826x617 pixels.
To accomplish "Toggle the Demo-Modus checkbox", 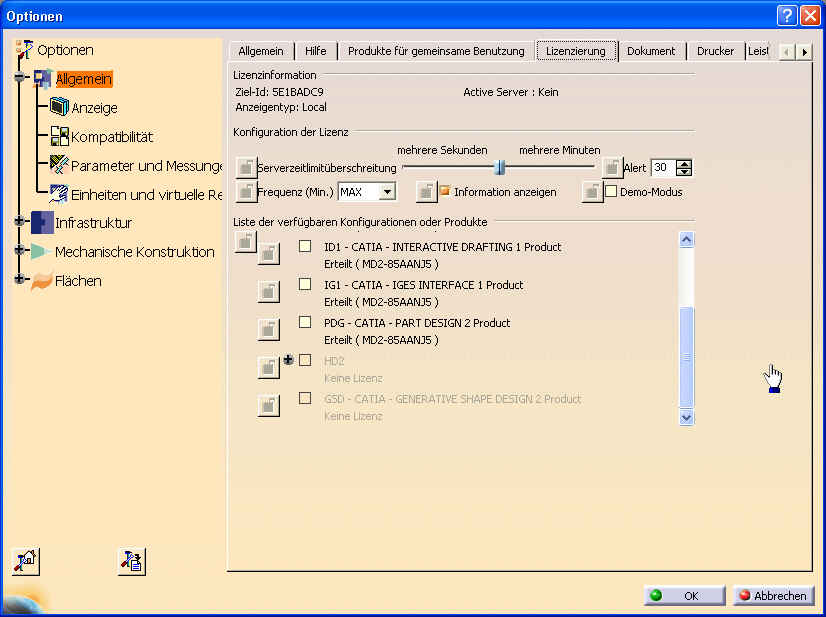I will (611, 191).
